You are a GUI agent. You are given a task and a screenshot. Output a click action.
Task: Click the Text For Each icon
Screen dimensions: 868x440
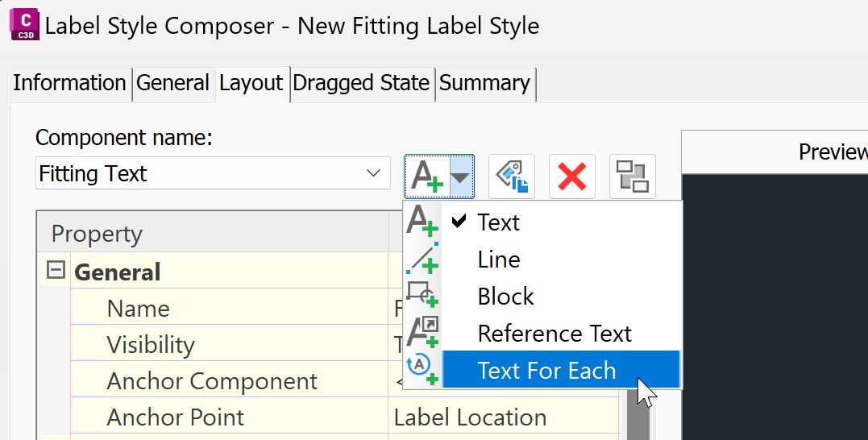tap(422, 368)
